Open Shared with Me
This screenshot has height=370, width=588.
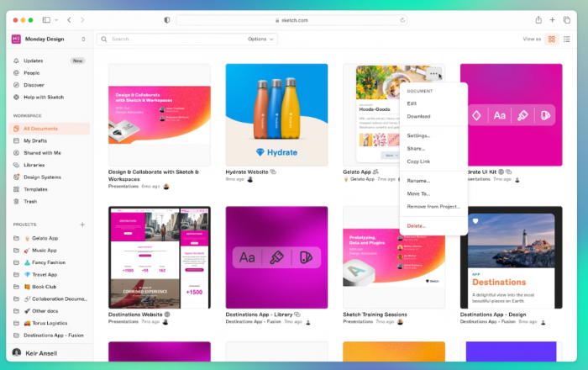pos(49,153)
